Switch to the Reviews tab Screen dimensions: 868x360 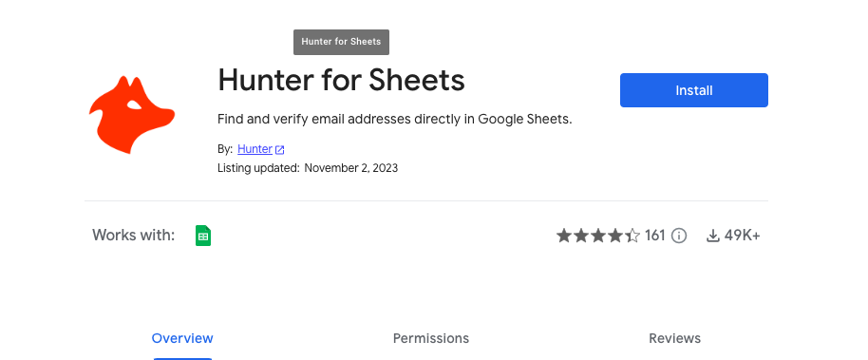click(x=675, y=338)
